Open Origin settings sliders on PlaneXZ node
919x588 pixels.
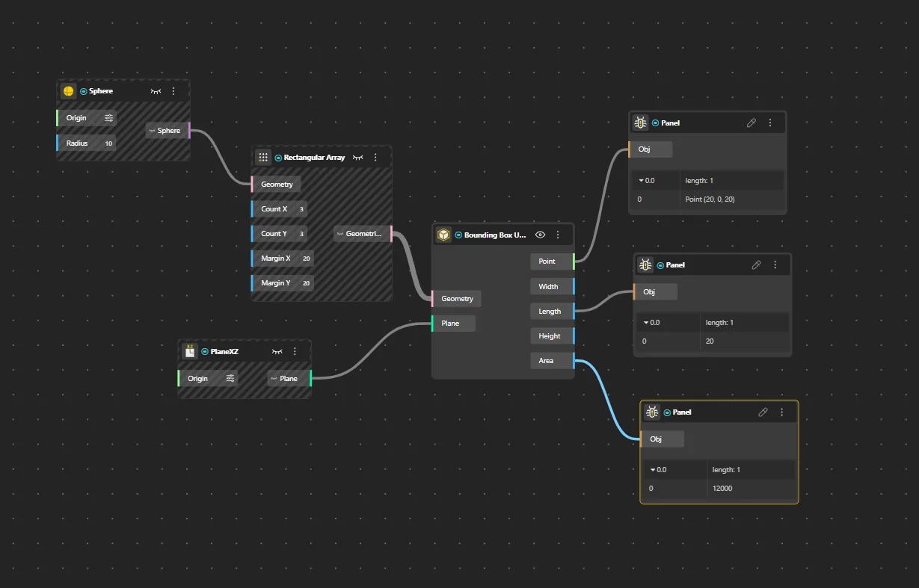(x=230, y=379)
